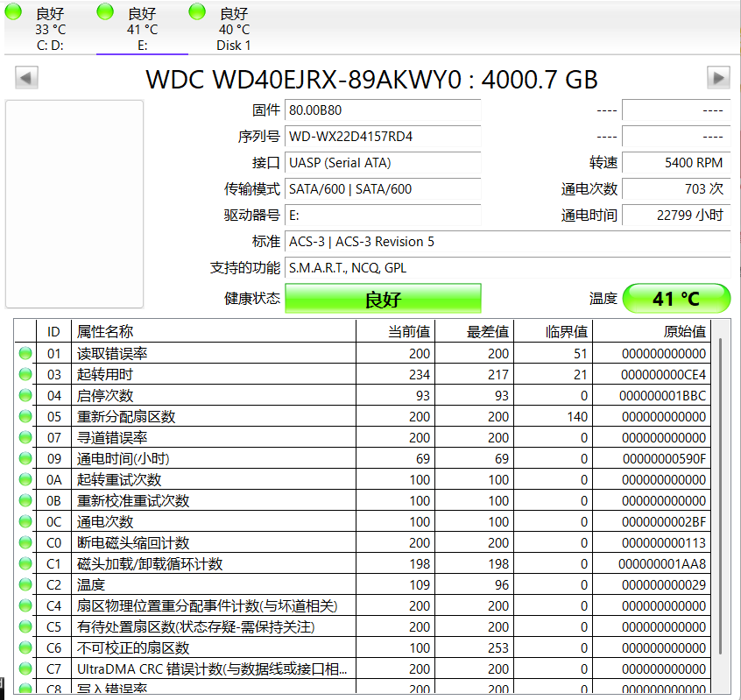
Task: Select the 起转用时 attribute name
Action: point(105,375)
